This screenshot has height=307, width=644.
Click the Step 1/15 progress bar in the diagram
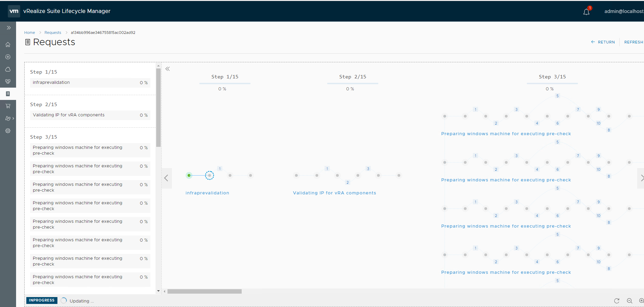point(225,84)
